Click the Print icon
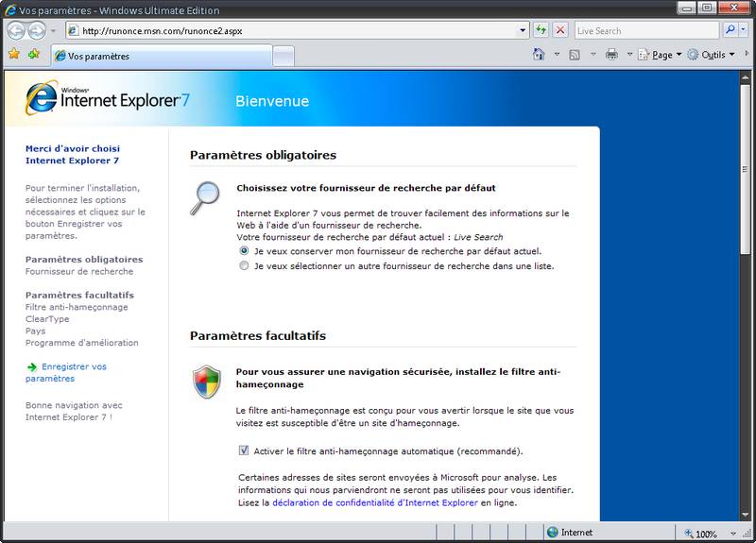 [x=611, y=55]
